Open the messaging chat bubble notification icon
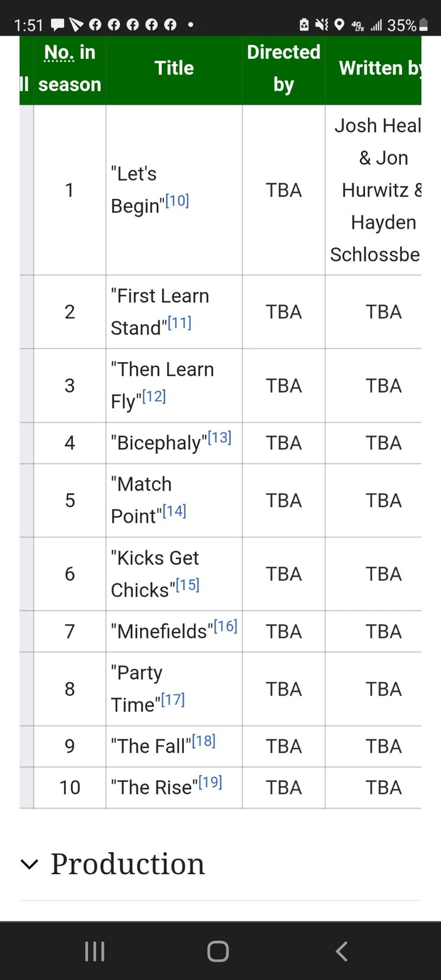The image size is (441, 980). (57, 25)
